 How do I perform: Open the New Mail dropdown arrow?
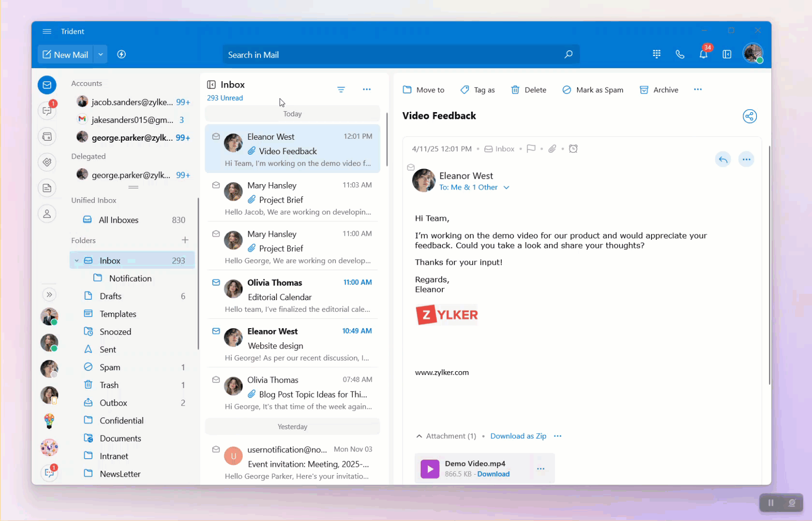(x=101, y=55)
